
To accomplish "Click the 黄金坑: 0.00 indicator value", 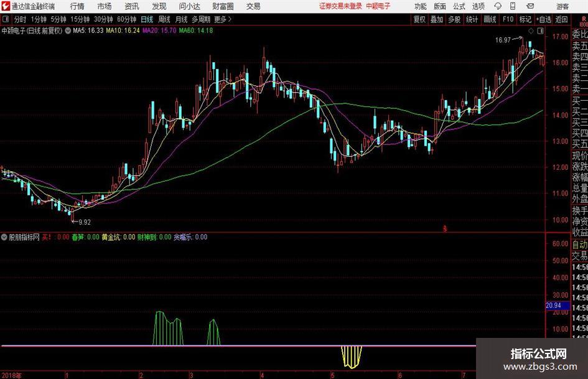I will click(x=118, y=237).
